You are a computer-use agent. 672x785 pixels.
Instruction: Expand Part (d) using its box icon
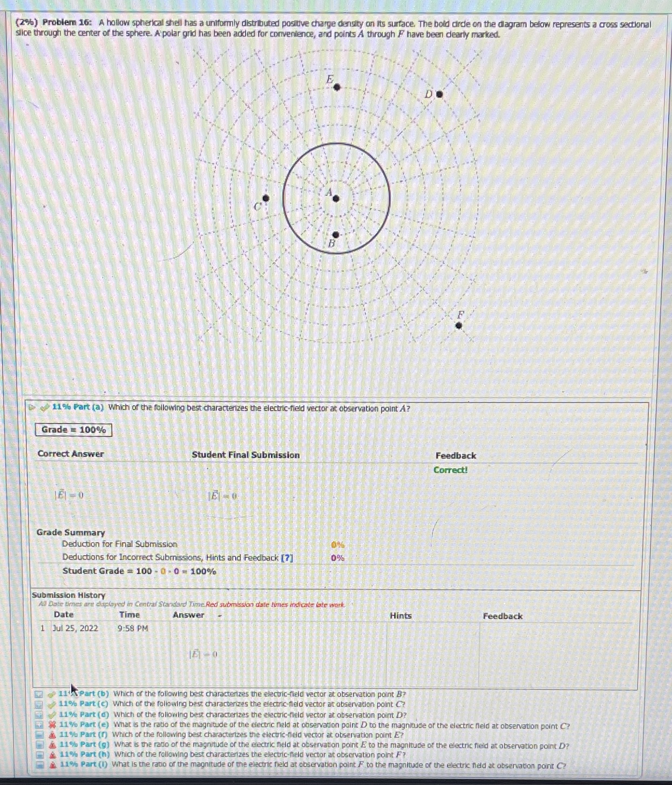tap(39, 715)
